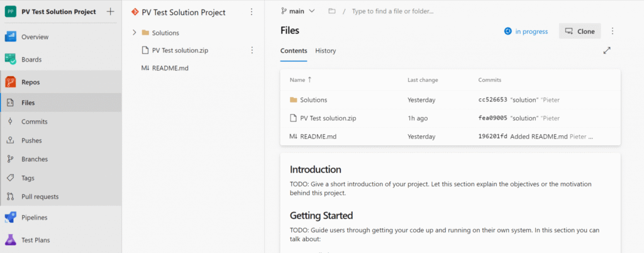Select Files under Repos

coord(28,103)
